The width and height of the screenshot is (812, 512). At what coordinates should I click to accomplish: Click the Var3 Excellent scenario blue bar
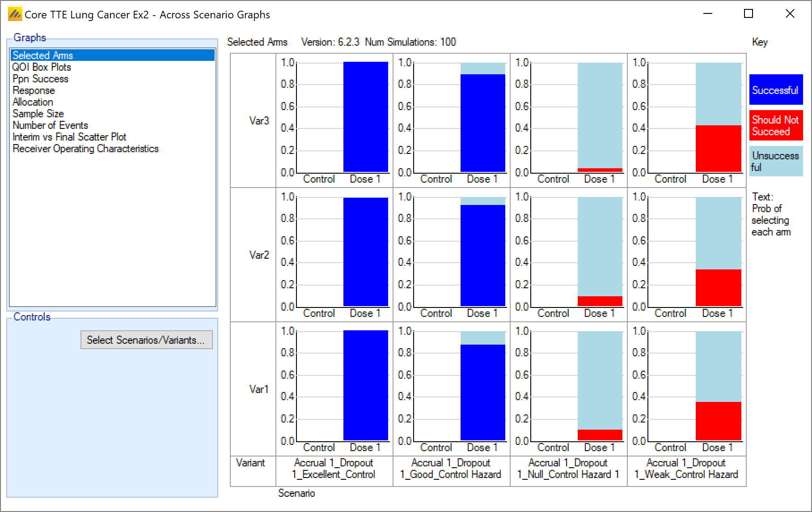coord(365,116)
